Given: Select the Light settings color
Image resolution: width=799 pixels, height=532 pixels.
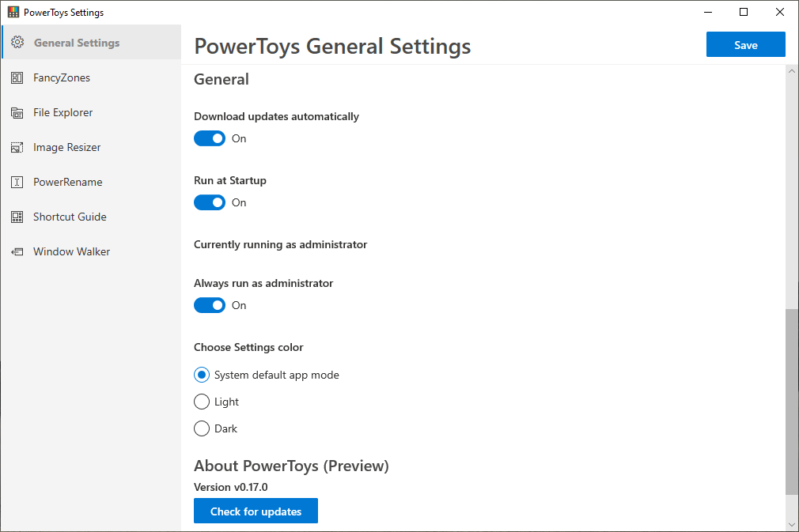Looking at the screenshot, I should (x=202, y=402).
